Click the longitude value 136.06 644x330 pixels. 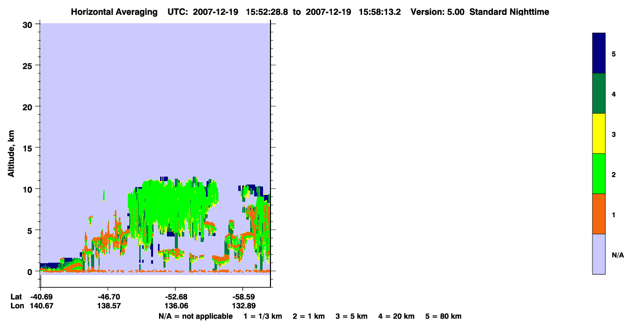click(175, 306)
